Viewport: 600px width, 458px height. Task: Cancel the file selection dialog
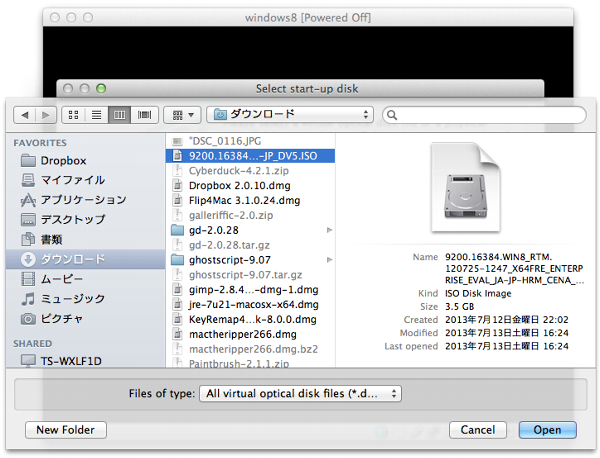click(478, 430)
